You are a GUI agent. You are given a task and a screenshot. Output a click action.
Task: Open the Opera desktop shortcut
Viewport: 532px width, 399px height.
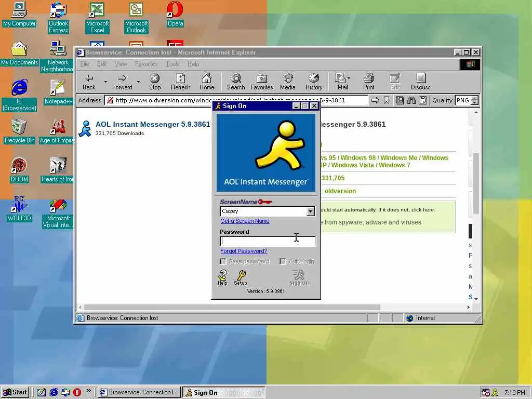pos(175,14)
